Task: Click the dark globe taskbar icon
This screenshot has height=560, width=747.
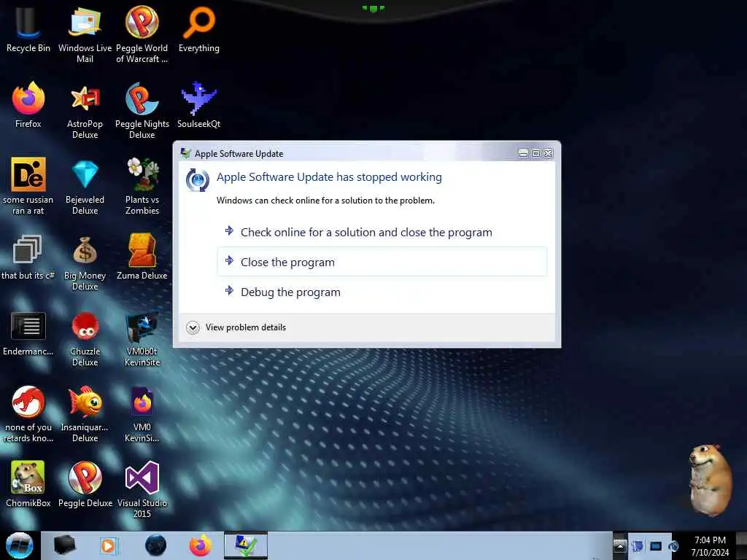Action: coord(156,545)
